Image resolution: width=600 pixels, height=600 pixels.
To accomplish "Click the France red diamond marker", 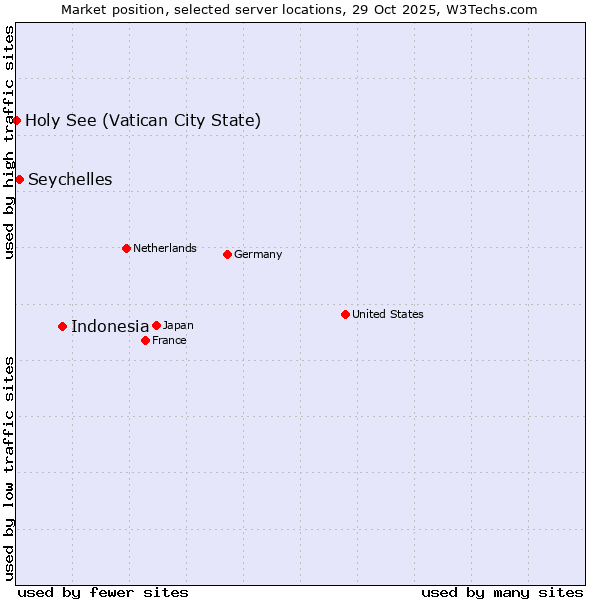I will pyautogui.click(x=145, y=340).
